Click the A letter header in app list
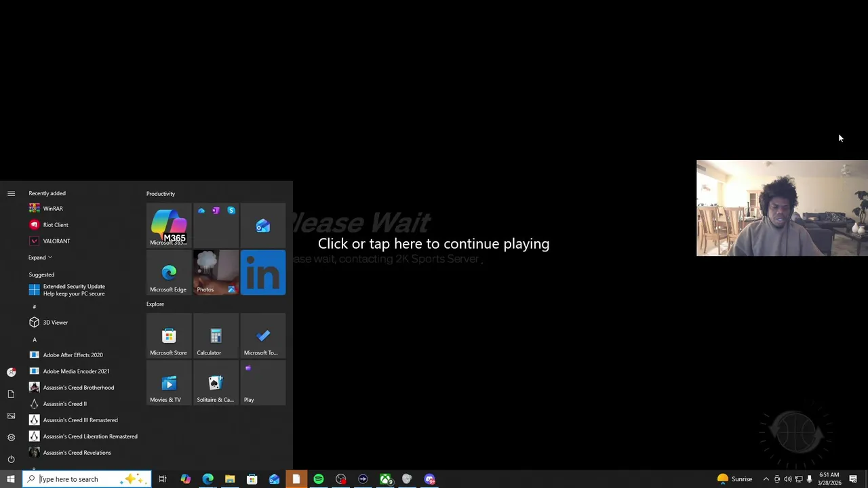Viewport: 868px width, 488px height. click(35, 339)
